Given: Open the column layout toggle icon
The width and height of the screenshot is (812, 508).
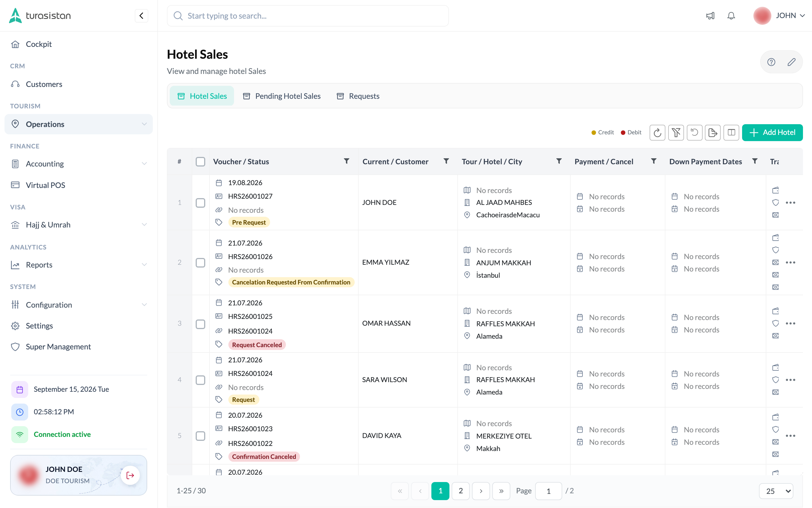Looking at the screenshot, I should pos(731,132).
